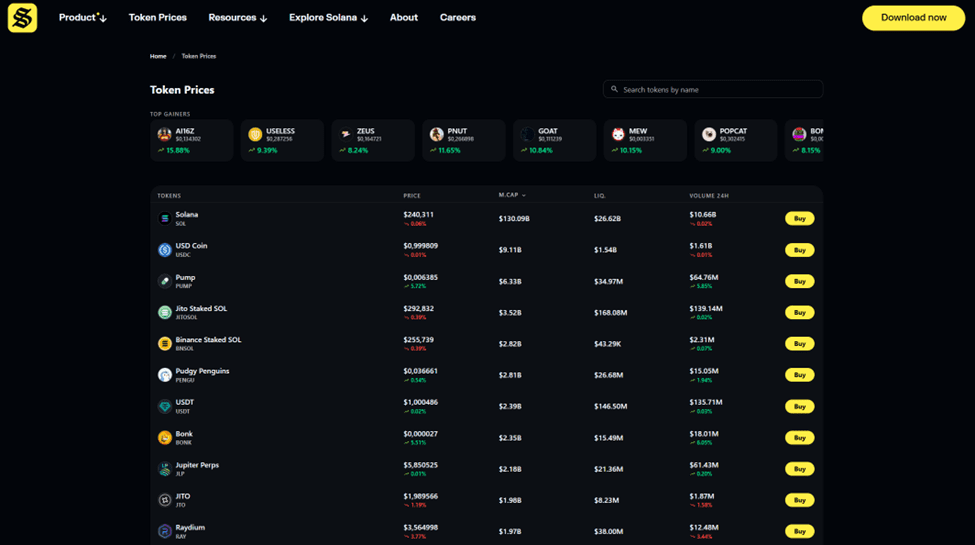Open the Product dropdown menu
The height and width of the screenshot is (545, 975).
pyautogui.click(x=83, y=17)
